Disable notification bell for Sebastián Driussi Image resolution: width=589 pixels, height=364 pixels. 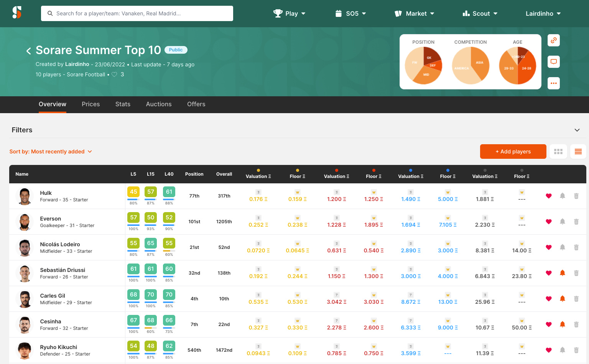[563, 273]
